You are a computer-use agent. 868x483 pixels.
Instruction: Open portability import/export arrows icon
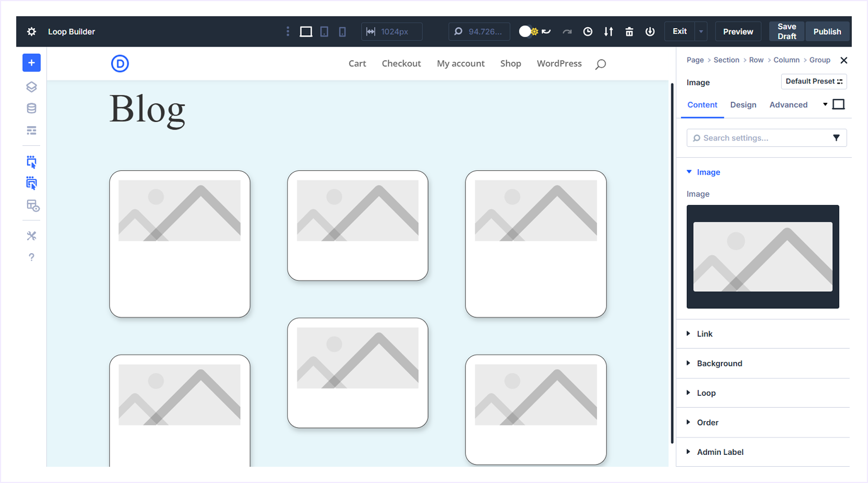(608, 31)
